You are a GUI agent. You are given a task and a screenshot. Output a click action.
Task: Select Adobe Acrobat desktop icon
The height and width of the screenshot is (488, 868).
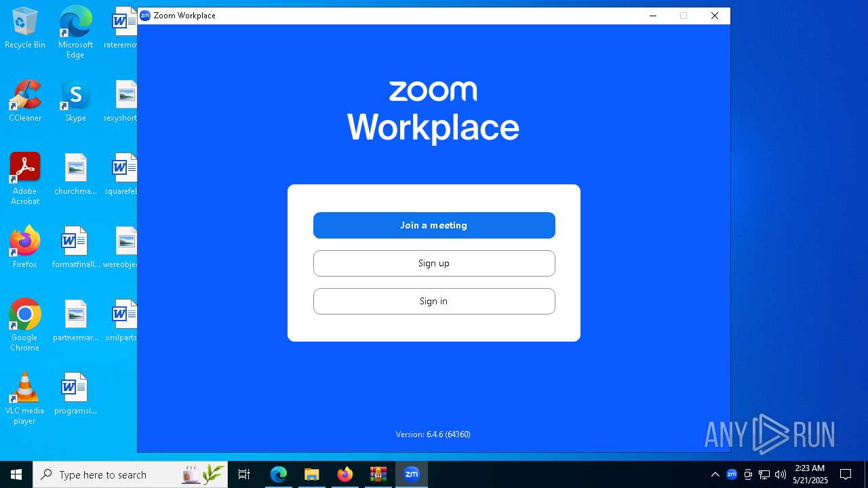click(25, 179)
